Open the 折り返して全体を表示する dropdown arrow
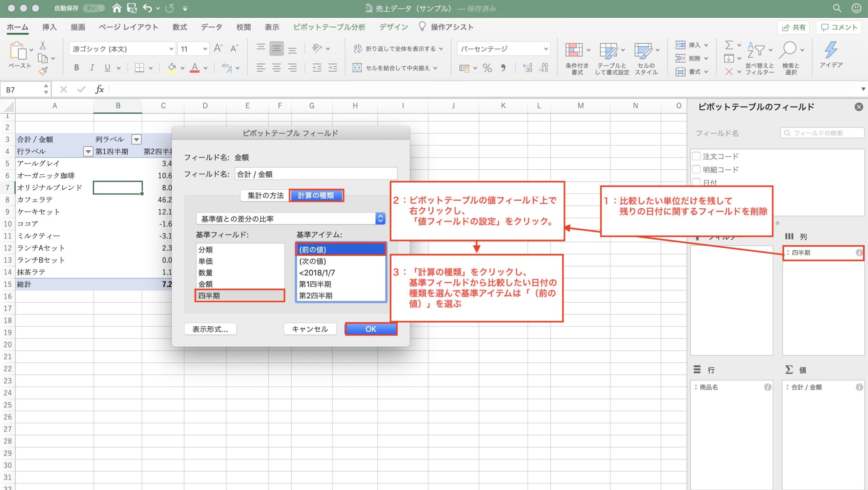 tap(441, 49)
